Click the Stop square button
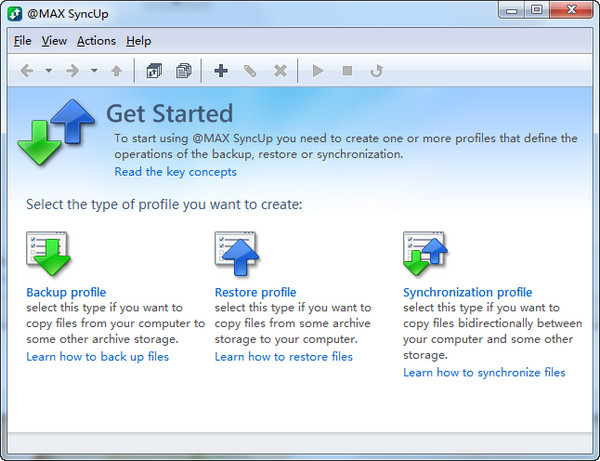Image resolution: width=600 pixels, height=461 pixels. tap(347, 71)
